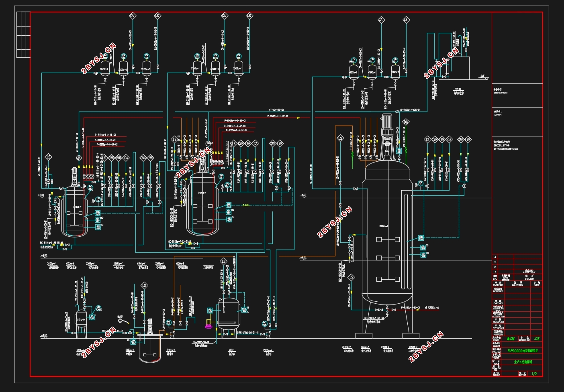
Task: Select the square V0118 tank at top right
Action: [460, 68]
